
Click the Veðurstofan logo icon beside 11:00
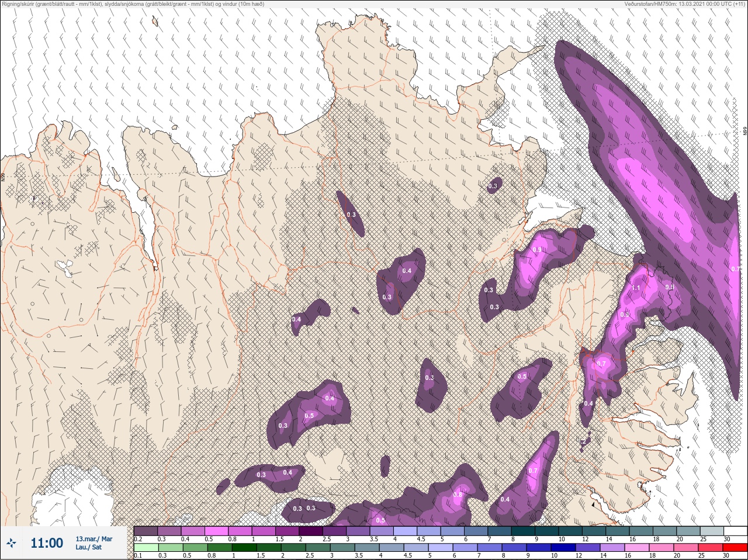(11, 543)
